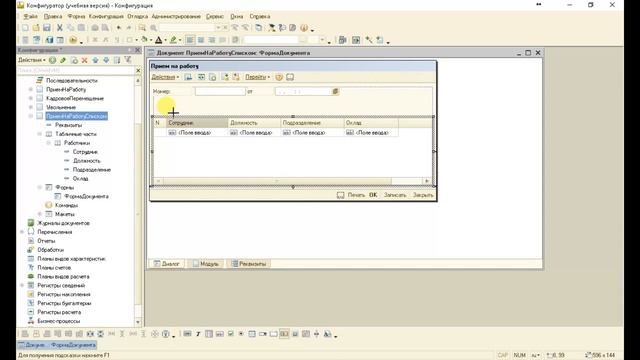Click the filter icon in configuration panel
The height and width of the screenshot is (360, 640).
(128, 60)
